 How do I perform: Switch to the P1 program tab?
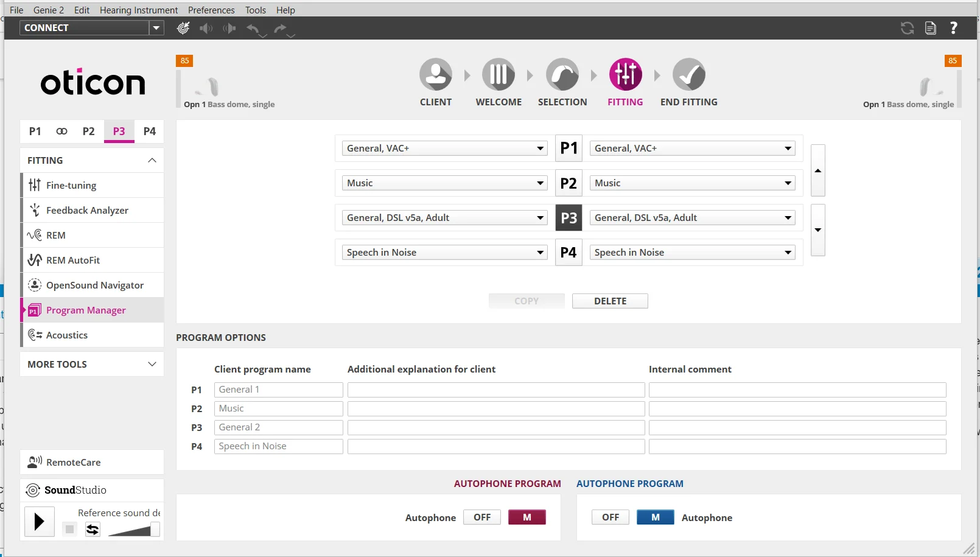point(35,131)
